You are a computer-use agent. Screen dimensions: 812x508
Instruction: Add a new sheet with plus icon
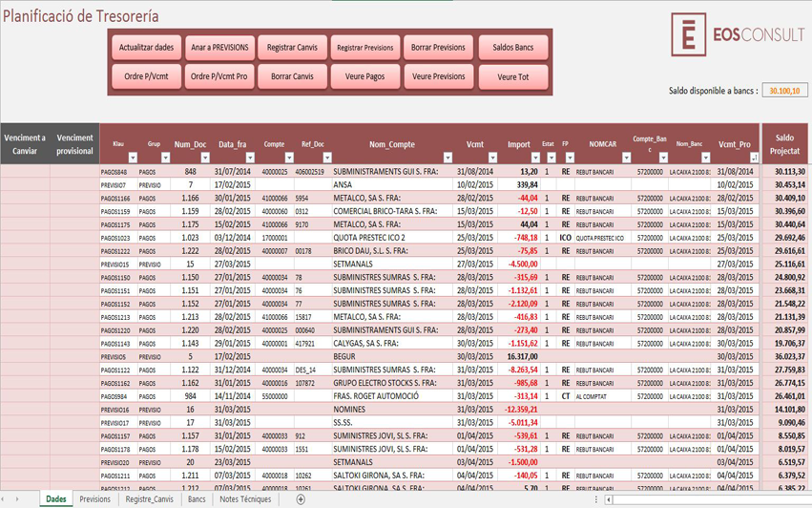301,499
